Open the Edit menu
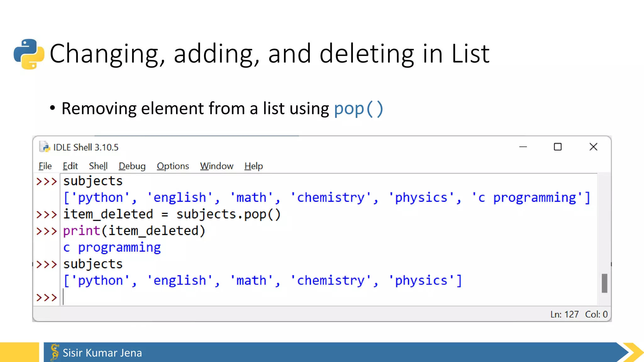This screenshot has height=362, width=644. pos(70,166)
